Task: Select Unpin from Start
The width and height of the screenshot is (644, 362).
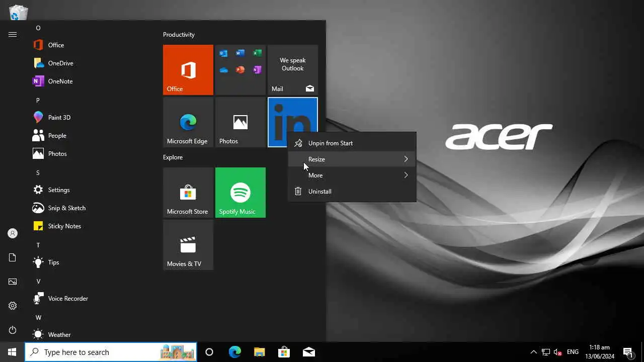Action: point(352,143)
